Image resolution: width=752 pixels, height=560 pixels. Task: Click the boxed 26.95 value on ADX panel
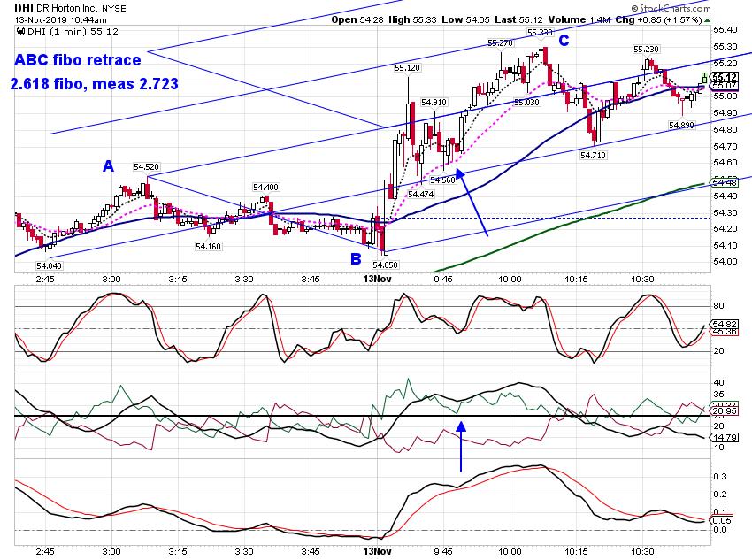[x=725, y=410]
